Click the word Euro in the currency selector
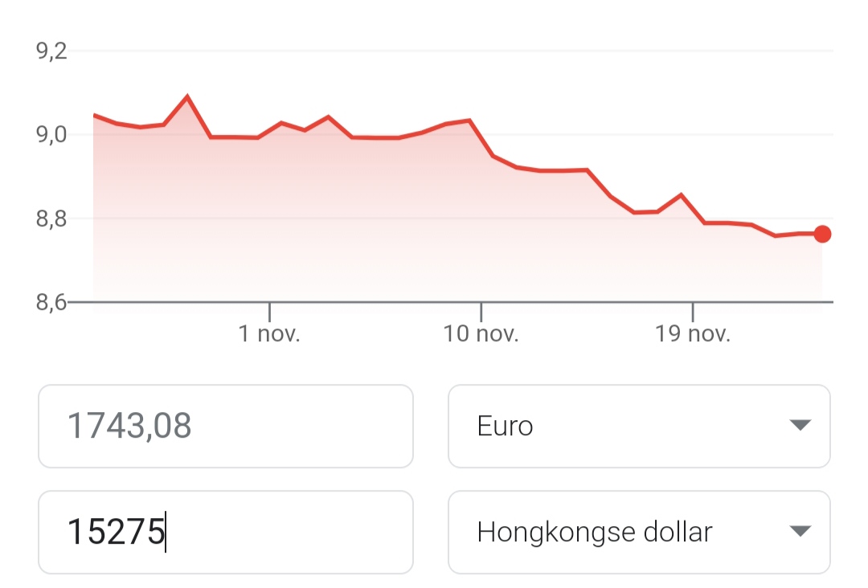Screen dimensions: 868x588 point(505,426)
